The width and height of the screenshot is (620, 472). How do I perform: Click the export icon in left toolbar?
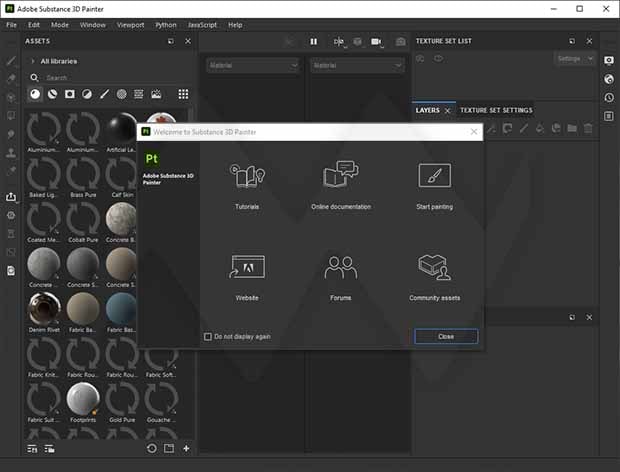tap(11, 197)
